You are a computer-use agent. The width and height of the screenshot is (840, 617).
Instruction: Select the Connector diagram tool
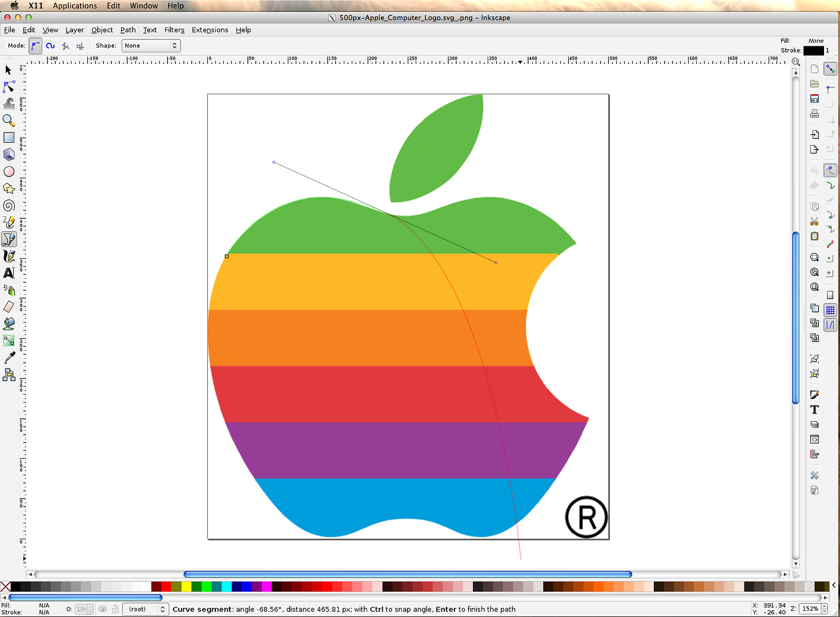click(9, 375)
